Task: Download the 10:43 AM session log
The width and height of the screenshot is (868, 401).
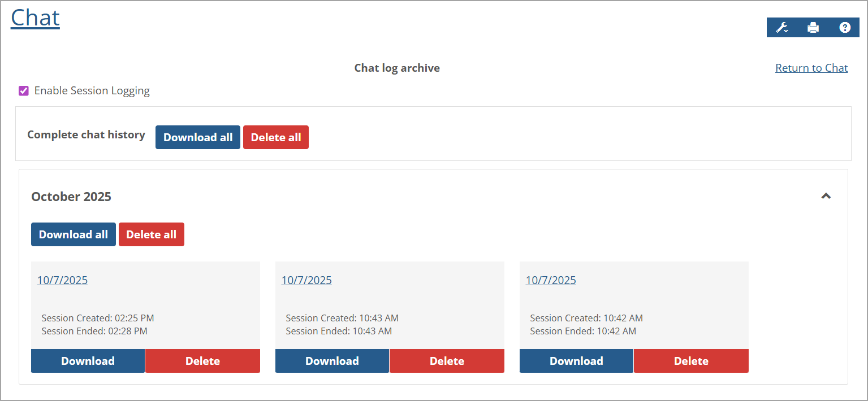Action: (332, 360)
